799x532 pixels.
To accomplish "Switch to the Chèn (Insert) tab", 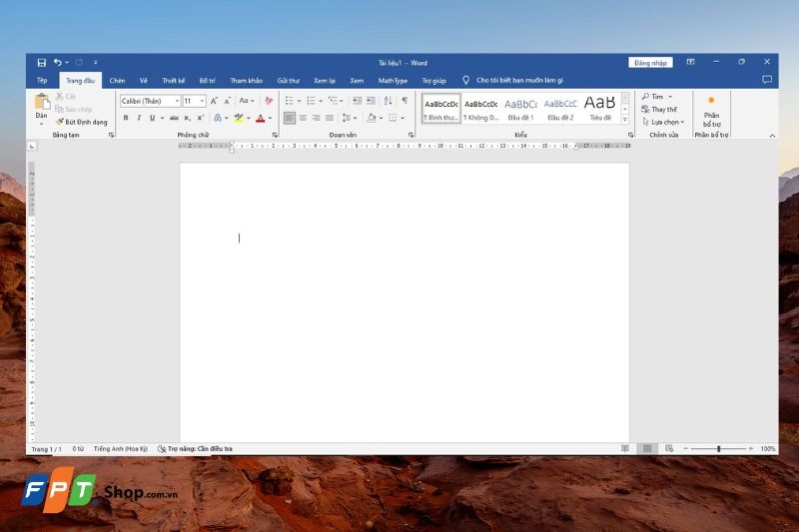I will click(117, 80).
